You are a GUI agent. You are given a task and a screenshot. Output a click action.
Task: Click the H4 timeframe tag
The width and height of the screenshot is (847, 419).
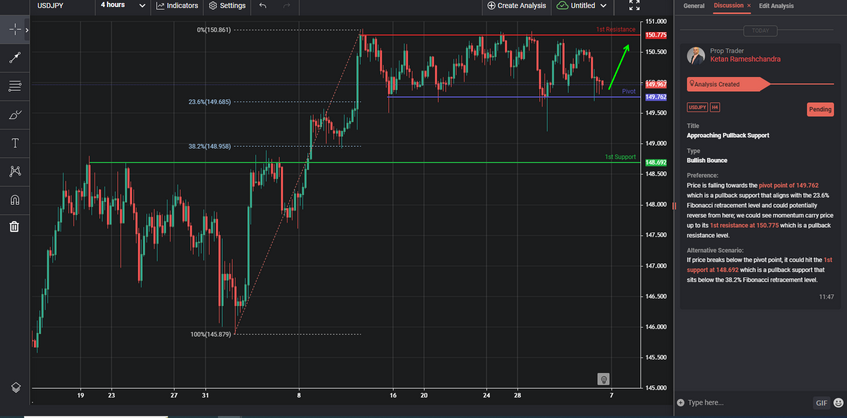[715, 107]
